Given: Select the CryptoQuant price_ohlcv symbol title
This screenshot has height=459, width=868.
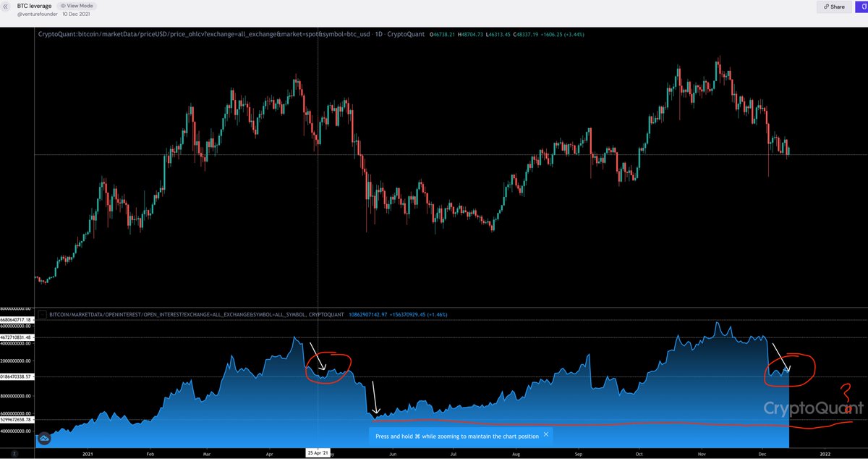Looking at the screenshot, I should (204, 34).
